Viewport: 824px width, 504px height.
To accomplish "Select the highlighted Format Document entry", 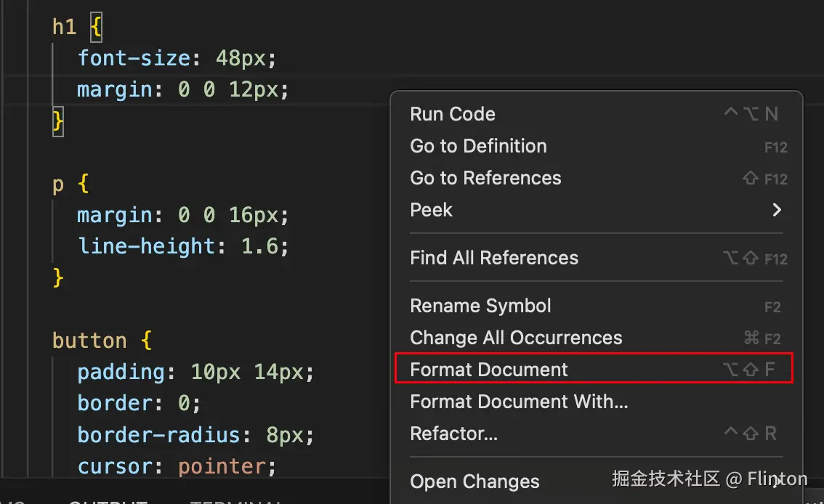I will tap(489, 370).
